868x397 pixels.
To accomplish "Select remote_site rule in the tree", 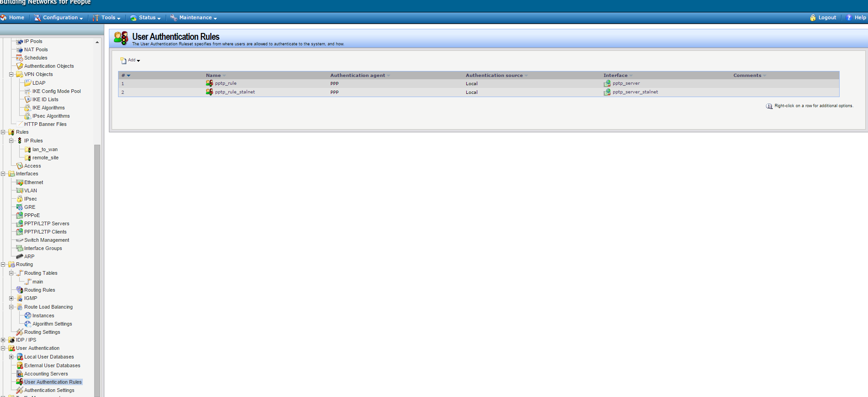I will tap(45, 158).
